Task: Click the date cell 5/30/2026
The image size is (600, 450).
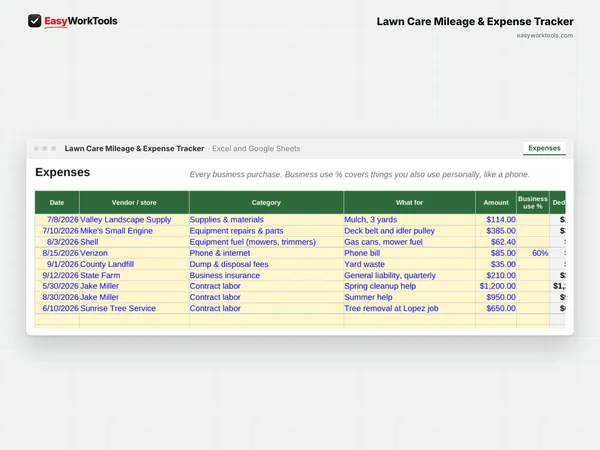Action: point(57,286)
